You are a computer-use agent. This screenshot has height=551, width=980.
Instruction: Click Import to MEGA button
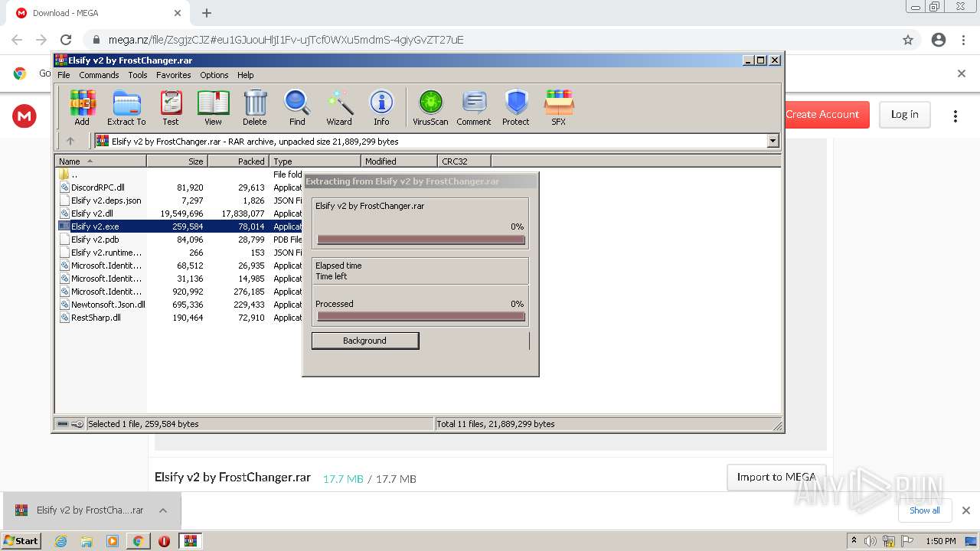(x=776, y=477)
